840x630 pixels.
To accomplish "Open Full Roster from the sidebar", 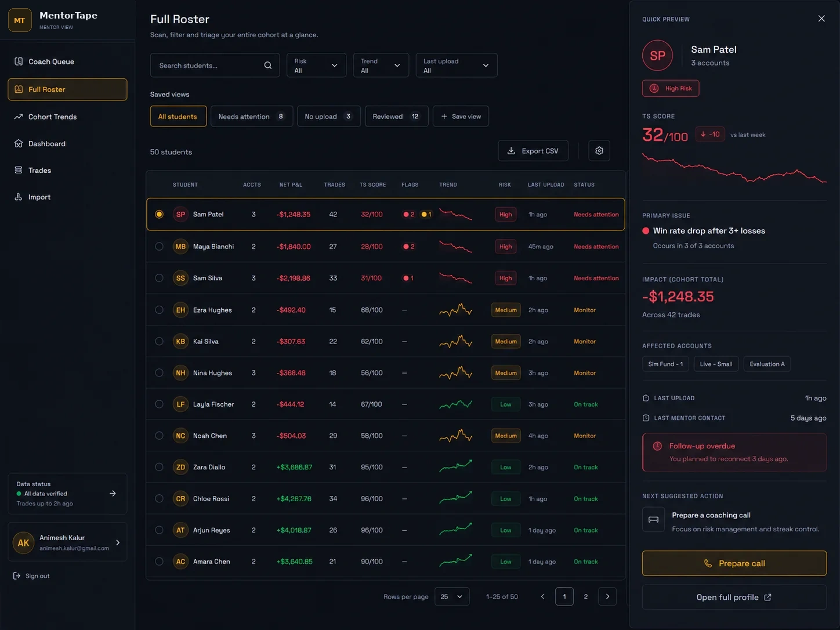I will (x=67, y=89).
